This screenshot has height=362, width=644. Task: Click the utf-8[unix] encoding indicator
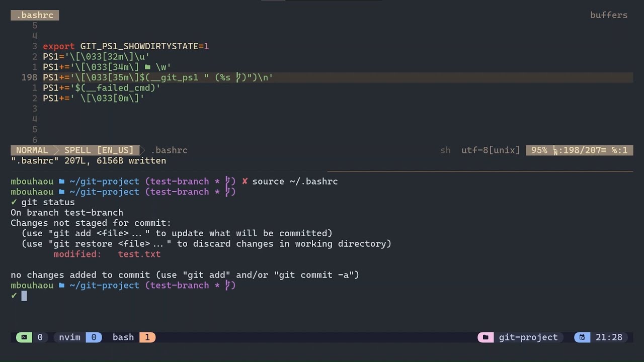pos(491,150)
